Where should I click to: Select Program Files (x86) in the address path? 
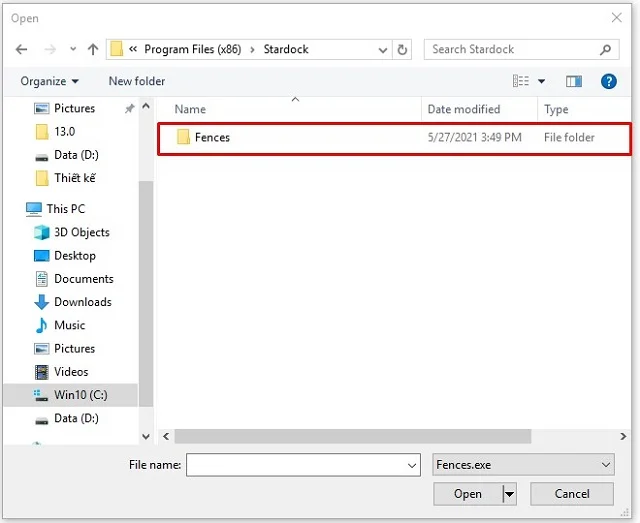(193, 49)
